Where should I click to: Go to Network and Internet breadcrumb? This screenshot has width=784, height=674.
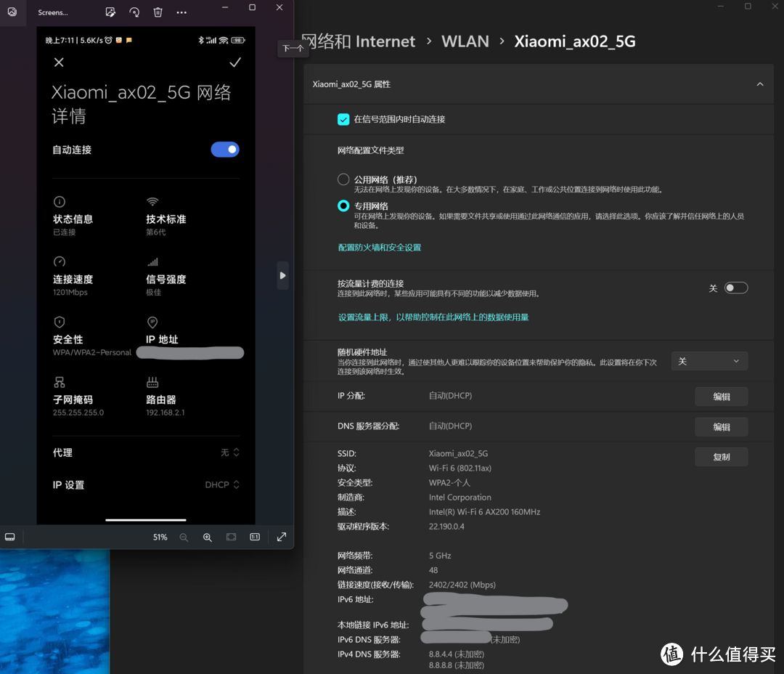[359, 41]
